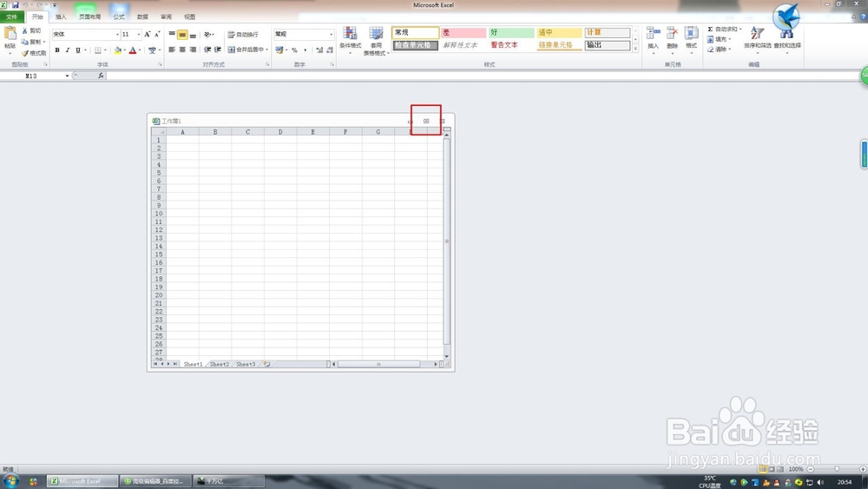The width and height of the screenshot is (868, 489).
Task: Switch to the Review (审阅) tab
Action: tap(166, 17)
